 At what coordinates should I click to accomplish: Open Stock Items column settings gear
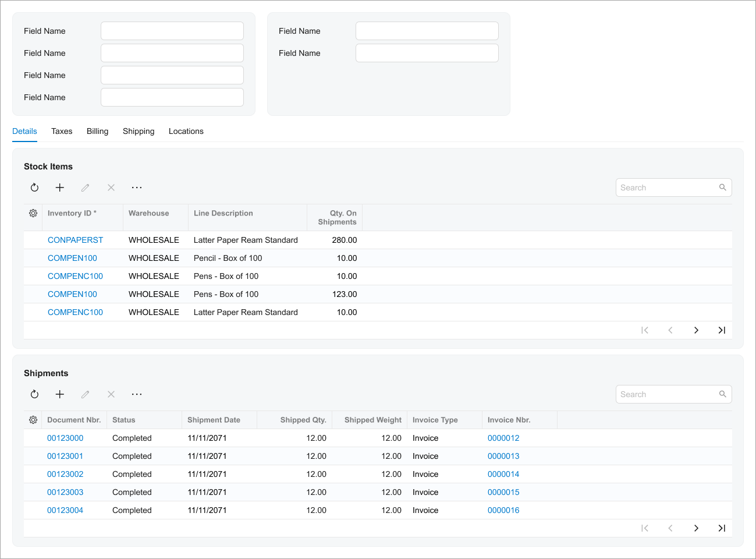(33, 214)
